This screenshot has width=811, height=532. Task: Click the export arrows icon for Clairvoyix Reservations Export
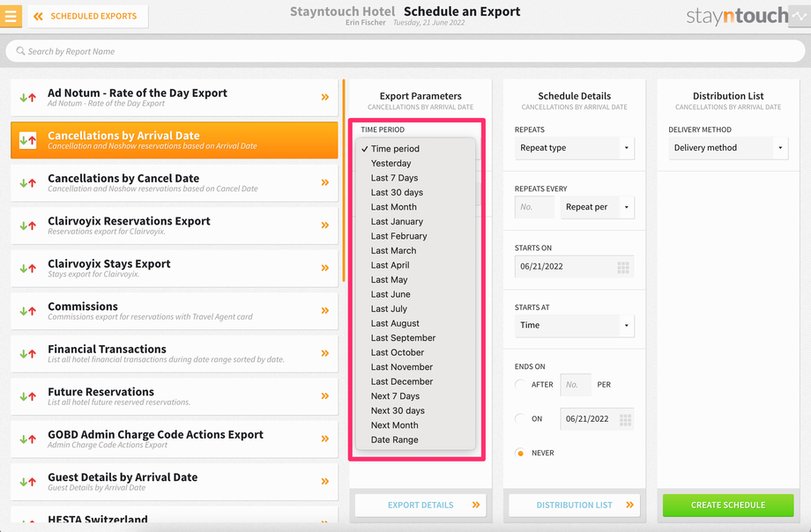[28, 225]
